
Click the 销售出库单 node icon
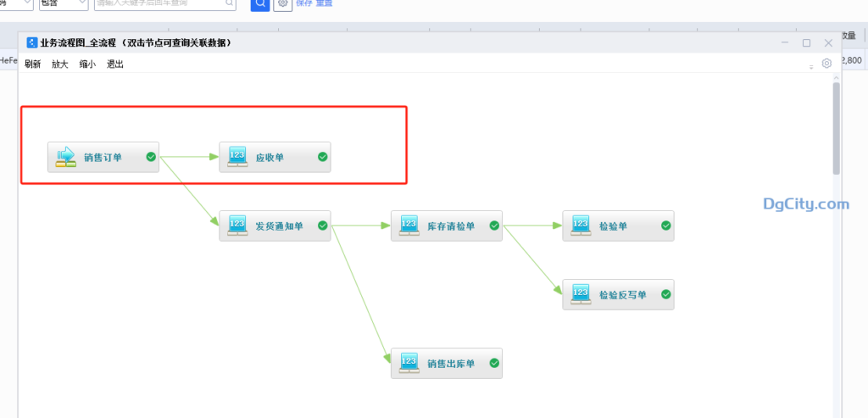[x=409, y=363]
